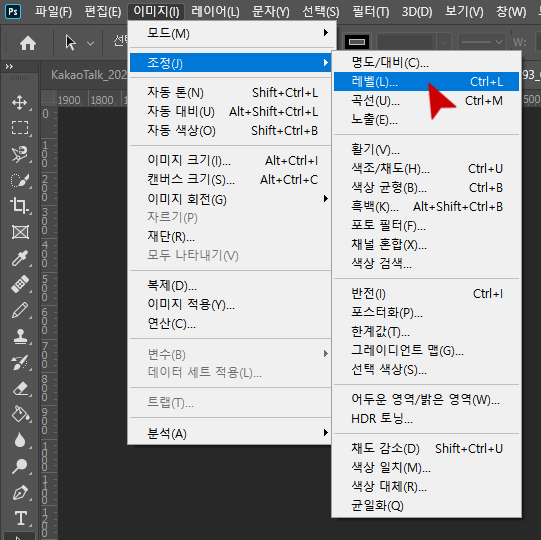Choose 자동 대비(U)
Image resolution: width=541 pixels, height=540 pixels.
(x=230, y=111)
